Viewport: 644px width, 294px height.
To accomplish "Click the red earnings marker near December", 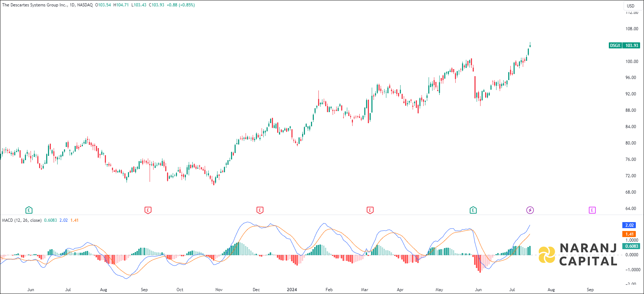I will [260, 210].
